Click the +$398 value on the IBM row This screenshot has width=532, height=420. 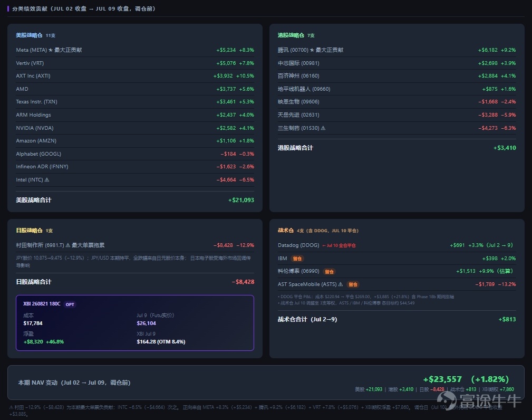[490, 259]
